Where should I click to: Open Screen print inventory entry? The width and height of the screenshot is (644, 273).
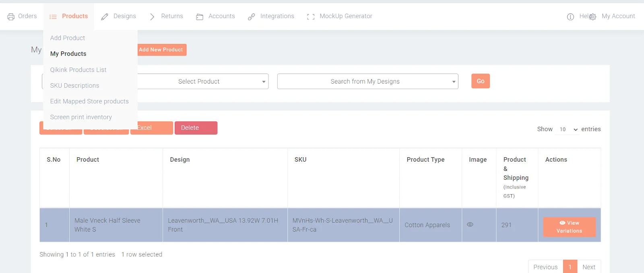coord(81,117)
